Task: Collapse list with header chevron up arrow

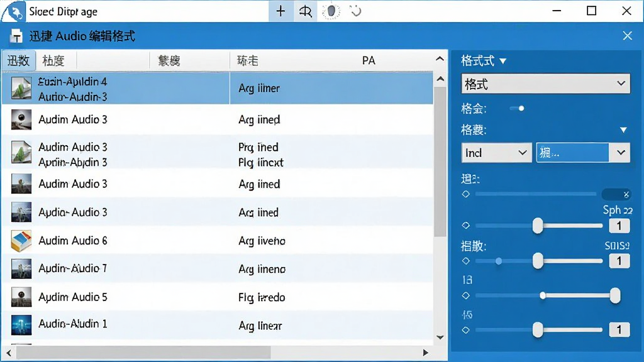Action: pyautogui.click(x=440, y=59)
